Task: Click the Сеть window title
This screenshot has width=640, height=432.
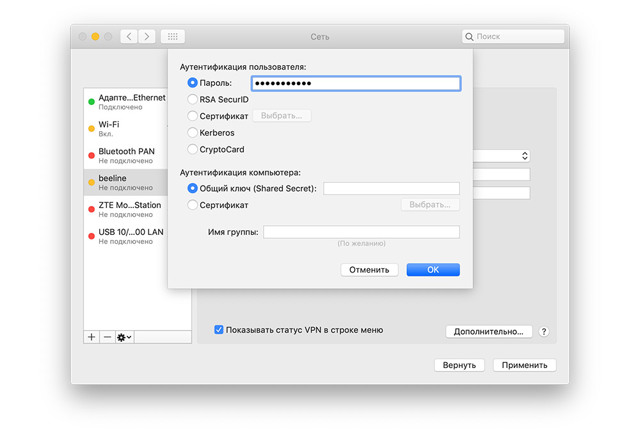Action: click(x=320, y=37)
